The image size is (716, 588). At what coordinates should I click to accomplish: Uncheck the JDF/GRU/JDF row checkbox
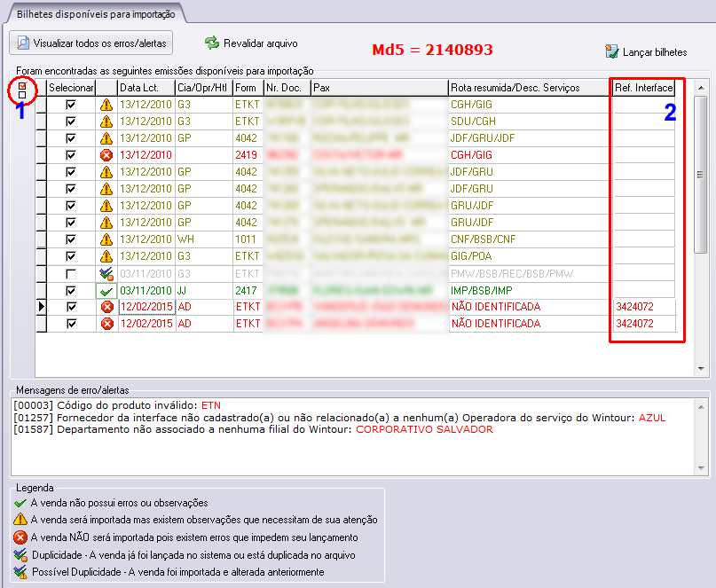[71, 138]
